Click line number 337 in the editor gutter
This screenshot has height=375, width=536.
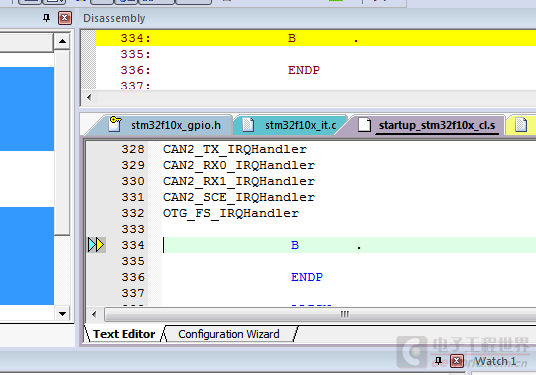click(x=133, y=293)
